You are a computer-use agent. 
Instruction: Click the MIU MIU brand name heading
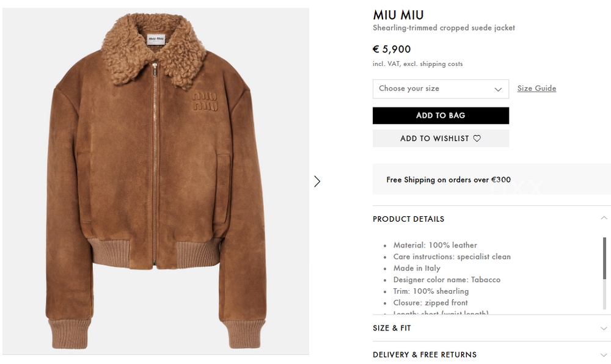click(398, 15)
